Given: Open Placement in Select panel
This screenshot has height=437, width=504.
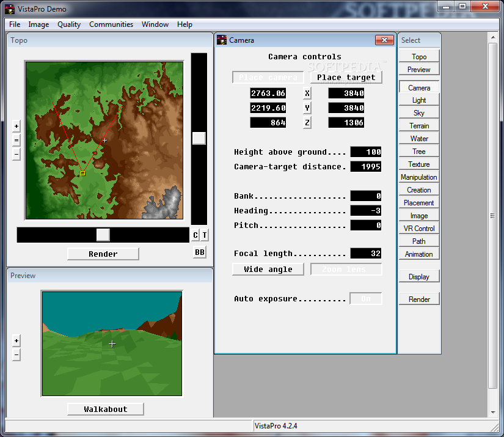Looking at the screenshot, I should [419, 203].
